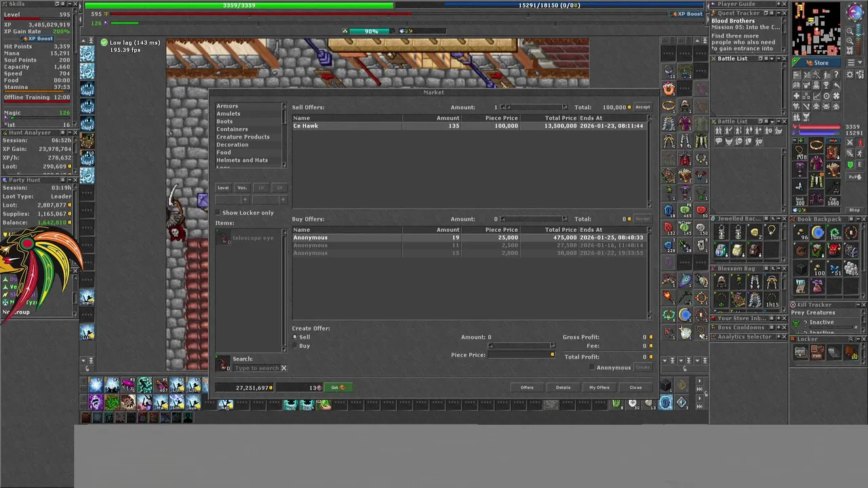868x488 pixels.
Task: Toggle the skull filter icon in Battle List
Action: click(738, 141)
